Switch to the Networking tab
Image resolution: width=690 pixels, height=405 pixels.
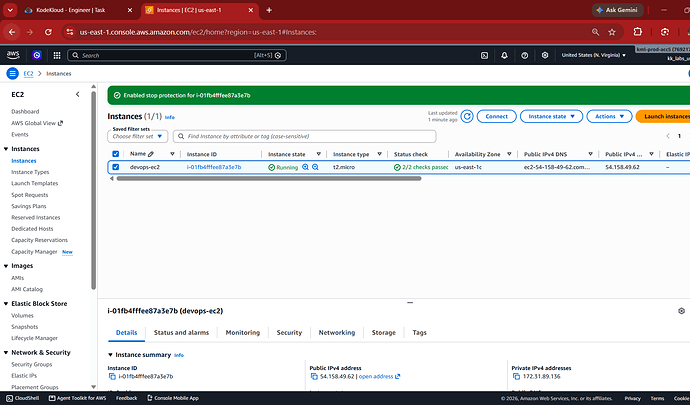click(x=337, y=333)
